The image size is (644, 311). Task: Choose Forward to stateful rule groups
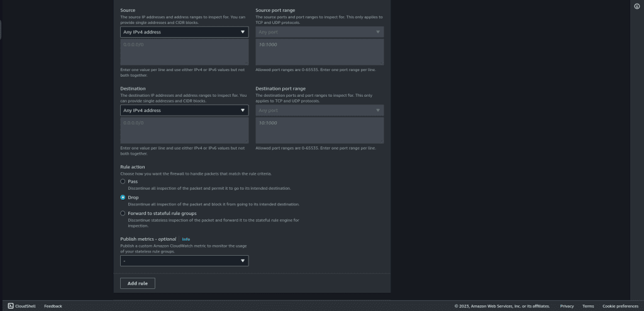123,214
